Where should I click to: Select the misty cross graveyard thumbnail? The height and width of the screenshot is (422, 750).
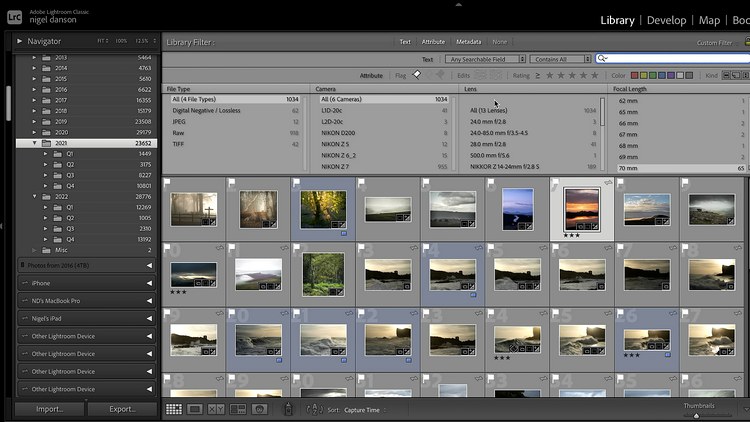[x=193, y=209]
